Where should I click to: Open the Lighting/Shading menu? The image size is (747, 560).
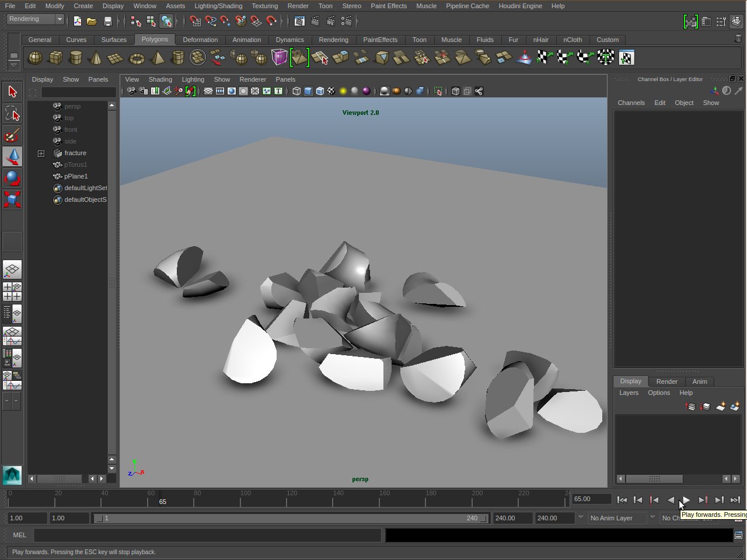click(218, 6)
